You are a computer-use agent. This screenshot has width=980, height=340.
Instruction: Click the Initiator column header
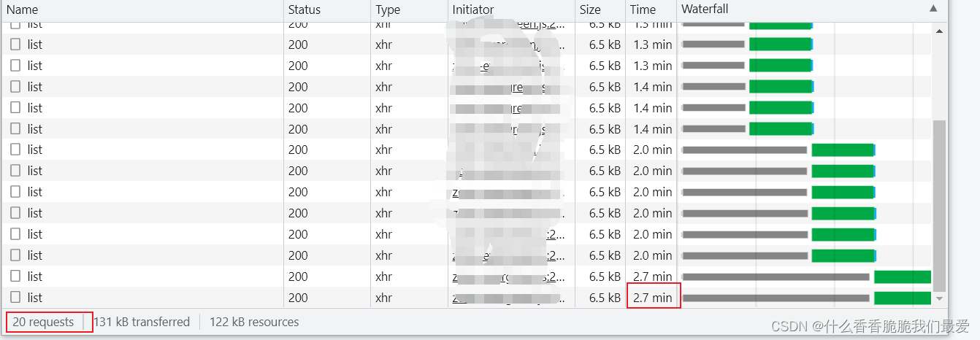(472, 10)
